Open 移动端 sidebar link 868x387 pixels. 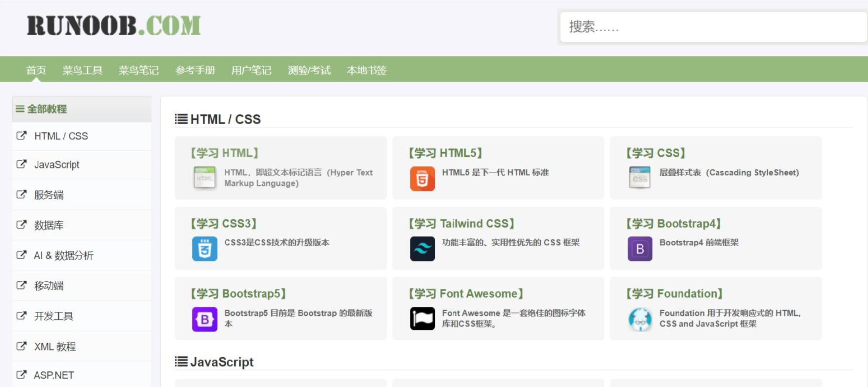(49, 286)
